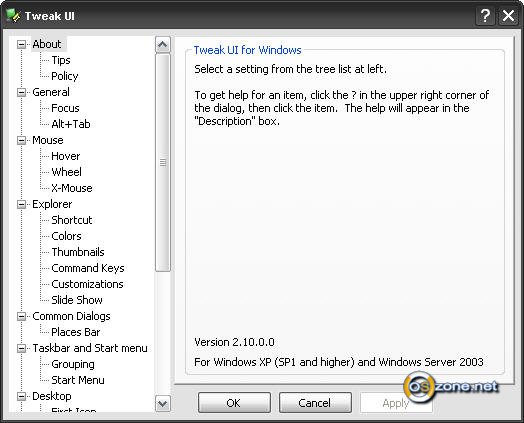The width and height of the screenshot is (524, 423).
Task: Click the 'Tweak UI for Windows' group label
Action: tap(248, 50)
